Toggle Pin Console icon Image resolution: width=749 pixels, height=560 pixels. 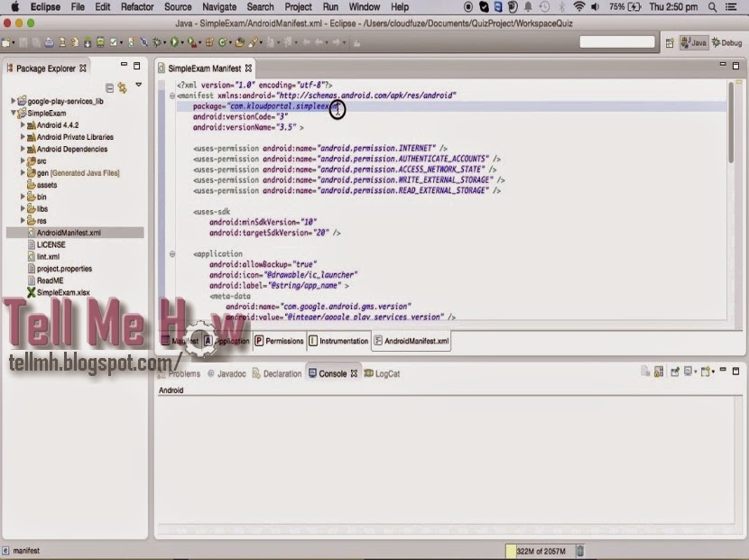coord(675,372)
